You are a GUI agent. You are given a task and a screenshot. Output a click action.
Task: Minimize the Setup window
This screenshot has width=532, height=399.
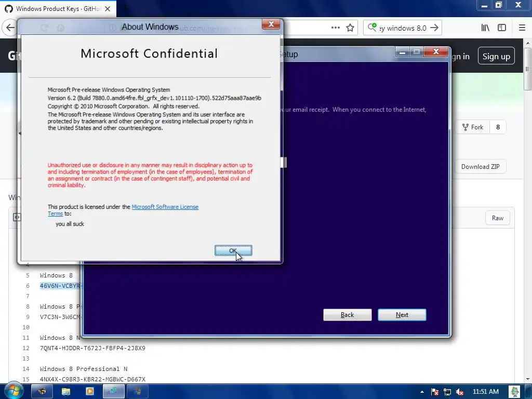pos(403,51)
